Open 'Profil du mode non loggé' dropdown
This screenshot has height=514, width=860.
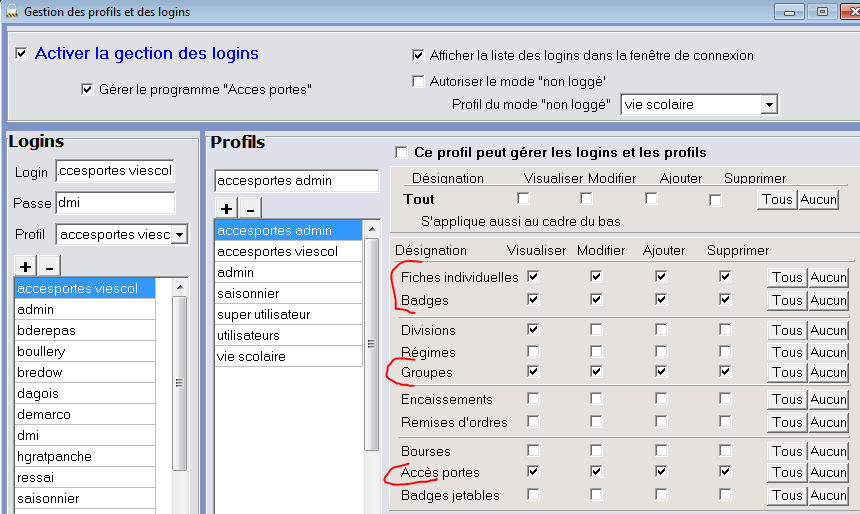coord(768,104)
